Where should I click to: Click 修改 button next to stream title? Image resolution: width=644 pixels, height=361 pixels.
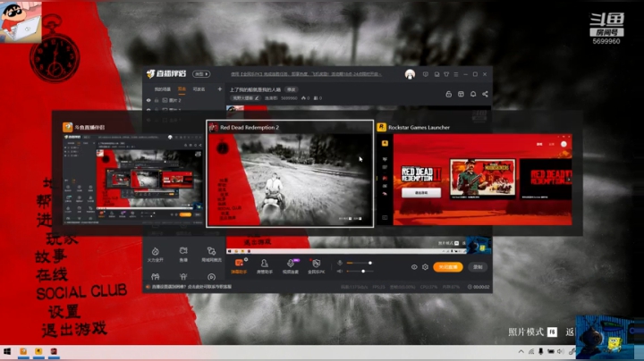pyautogui.click(x=292, y=89)
